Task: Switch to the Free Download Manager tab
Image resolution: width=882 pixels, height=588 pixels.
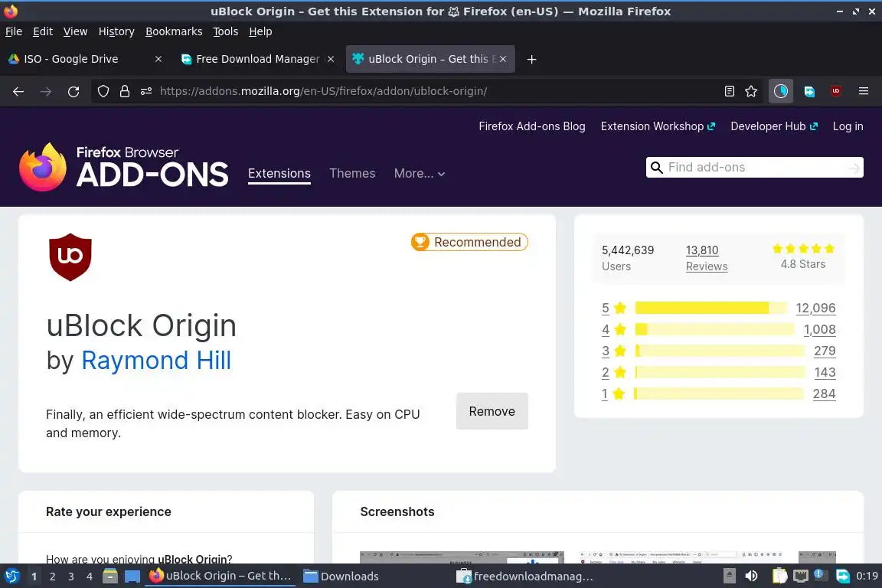Action: pyautogui.click(x=258, y=59)
